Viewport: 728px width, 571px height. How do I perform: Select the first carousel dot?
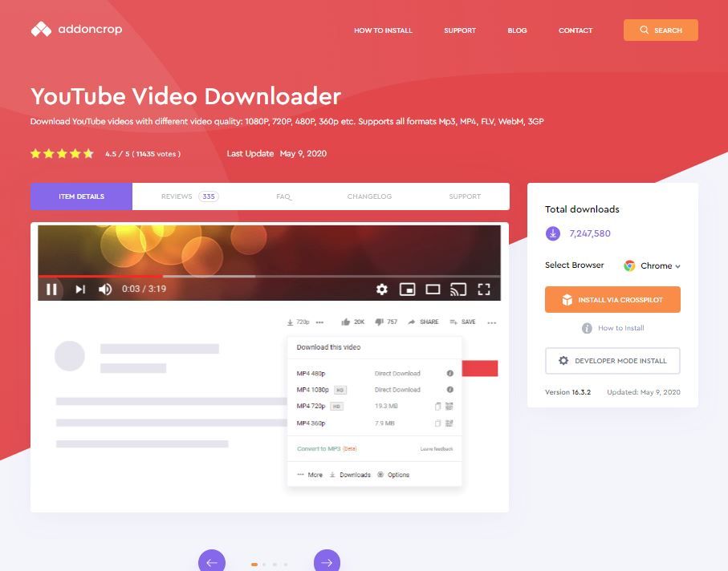(254, 565)
